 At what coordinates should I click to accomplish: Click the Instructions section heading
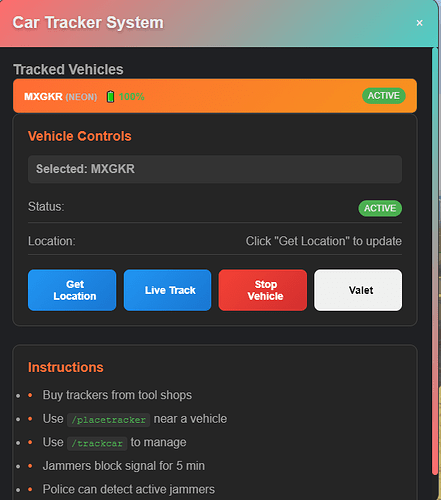click(66, 367)
